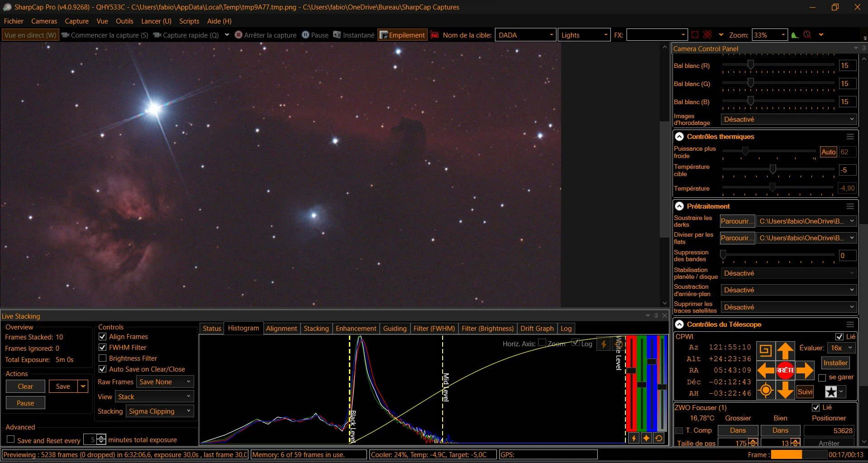Toggle the Align Frames checkbox
This screenshot has width=868, height=463.
point(102,337)
